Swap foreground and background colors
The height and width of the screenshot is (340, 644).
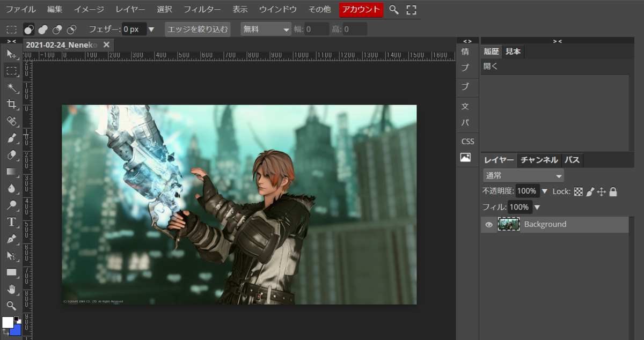tap(5, 332)
